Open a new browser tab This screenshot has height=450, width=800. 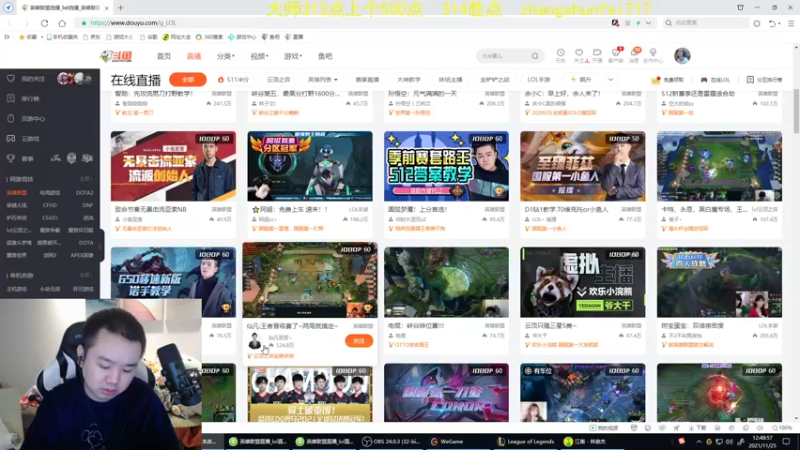[120, 8]
